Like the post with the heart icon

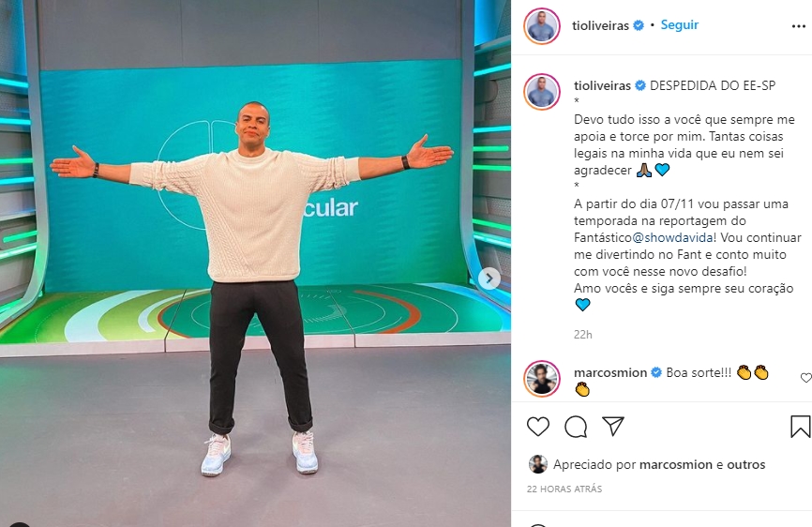coord(538,427)
